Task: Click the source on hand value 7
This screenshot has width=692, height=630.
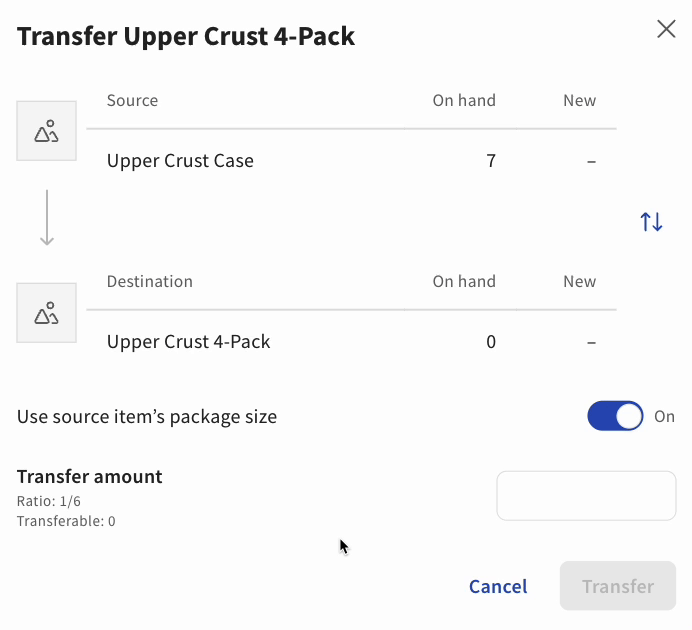Action: pos(491,161)
